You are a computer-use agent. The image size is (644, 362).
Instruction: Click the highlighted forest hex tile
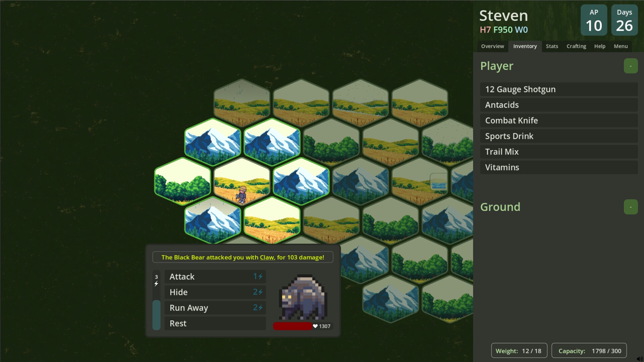click(182, 181)
